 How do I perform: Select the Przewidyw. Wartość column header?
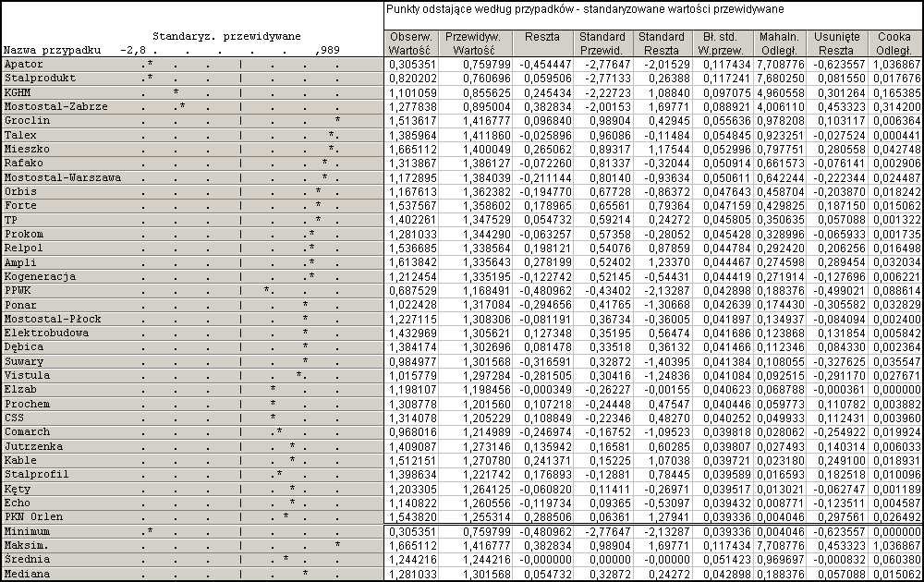[x=474, y=43]
